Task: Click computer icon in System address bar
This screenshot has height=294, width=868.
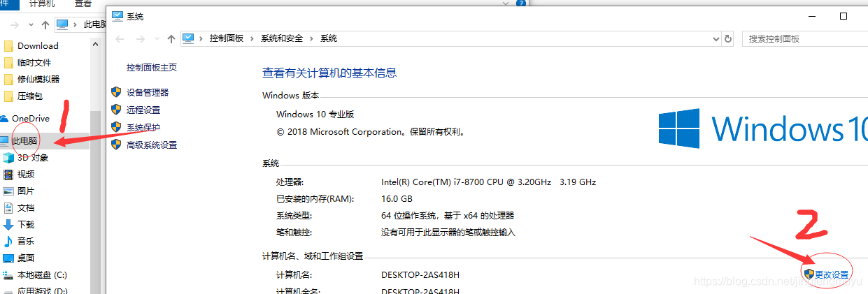Action: tap(189, 38)
